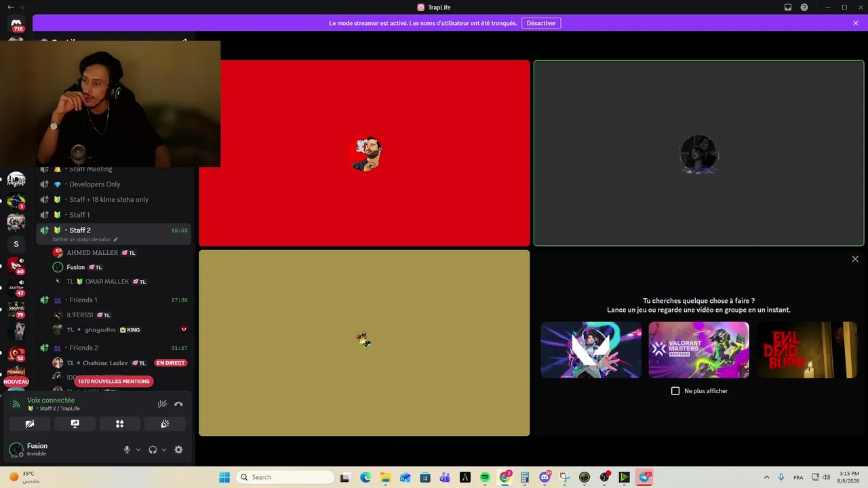Open Discord user settings gear
Screen dimensions: 868x488
[178, 449]
